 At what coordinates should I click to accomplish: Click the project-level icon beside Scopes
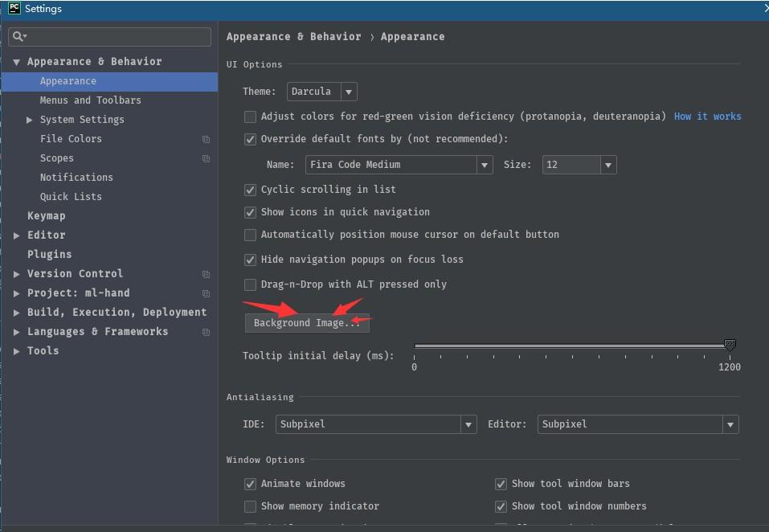[206, 158]
